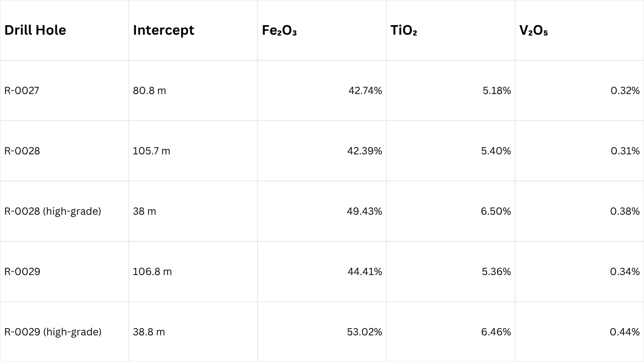Viewport: 644px width, 362px height.
Task: Select the 42.74% Fe₂O₃ value
Action: (x=365, y=90)
